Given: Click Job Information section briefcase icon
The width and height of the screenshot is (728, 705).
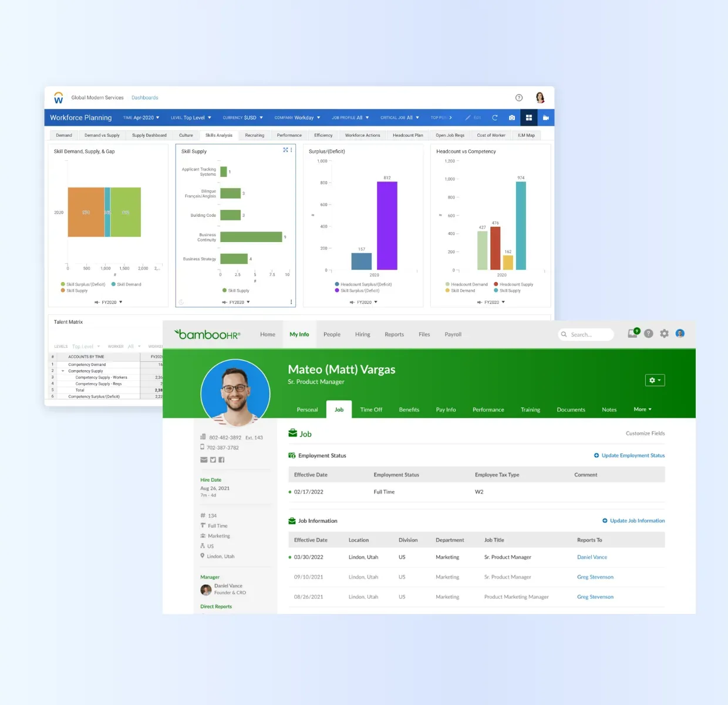Looking at the screenshot, I should (292, 521).
